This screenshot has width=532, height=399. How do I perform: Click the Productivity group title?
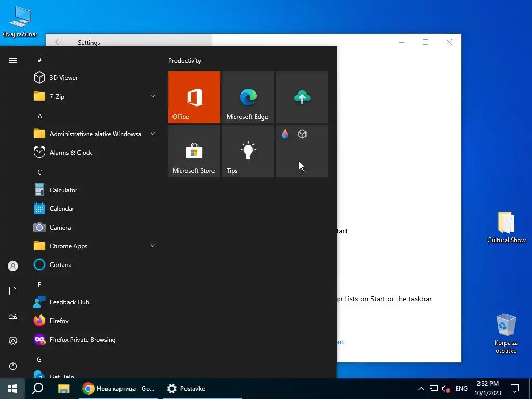click(184, 61)
